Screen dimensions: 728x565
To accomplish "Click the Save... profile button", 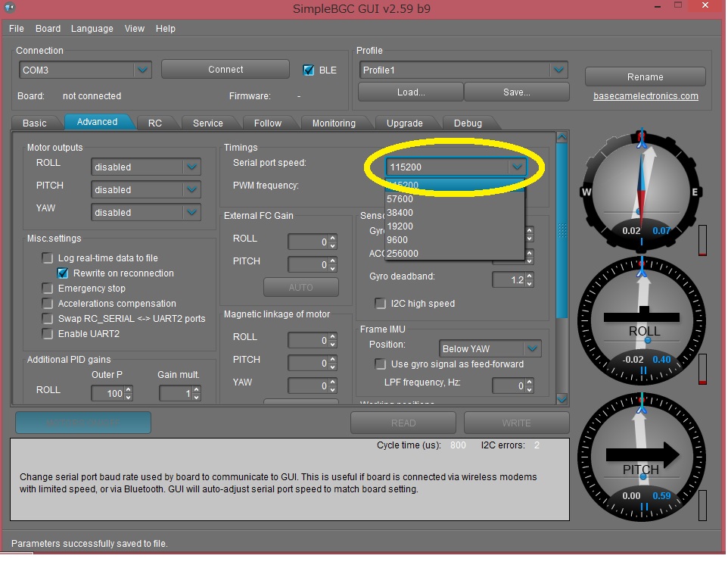I will [517, 92].
